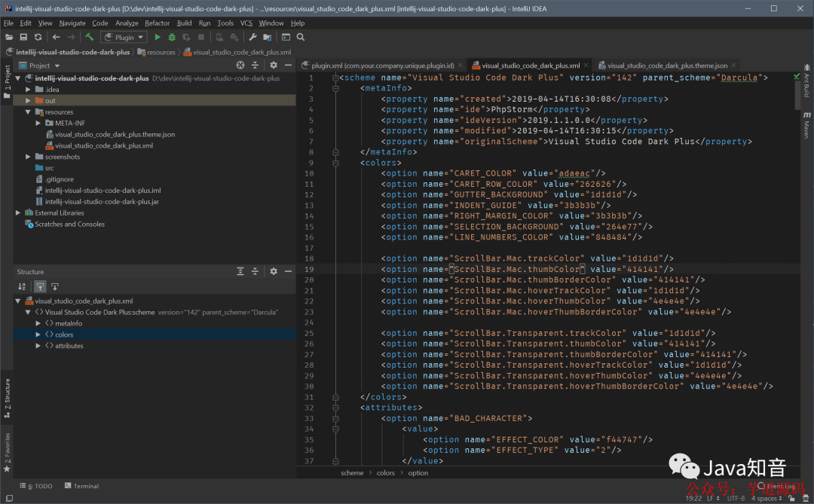Open the Refactor menu

tap(157, 23)
